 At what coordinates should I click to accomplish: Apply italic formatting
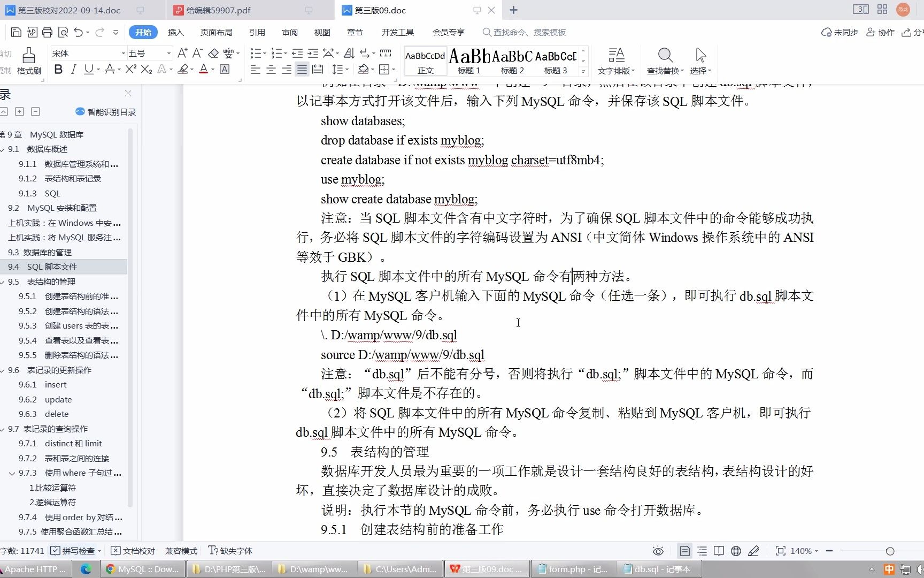74,69
